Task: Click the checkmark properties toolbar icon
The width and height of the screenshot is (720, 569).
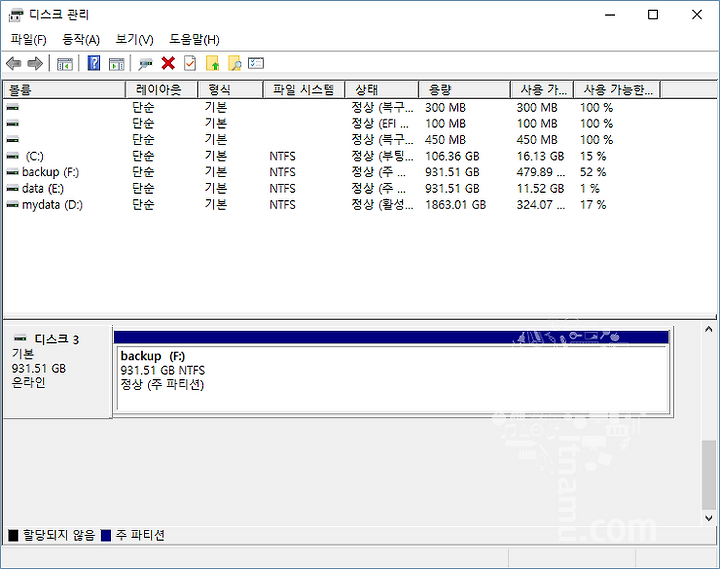Action: click(x=190, y=63)
